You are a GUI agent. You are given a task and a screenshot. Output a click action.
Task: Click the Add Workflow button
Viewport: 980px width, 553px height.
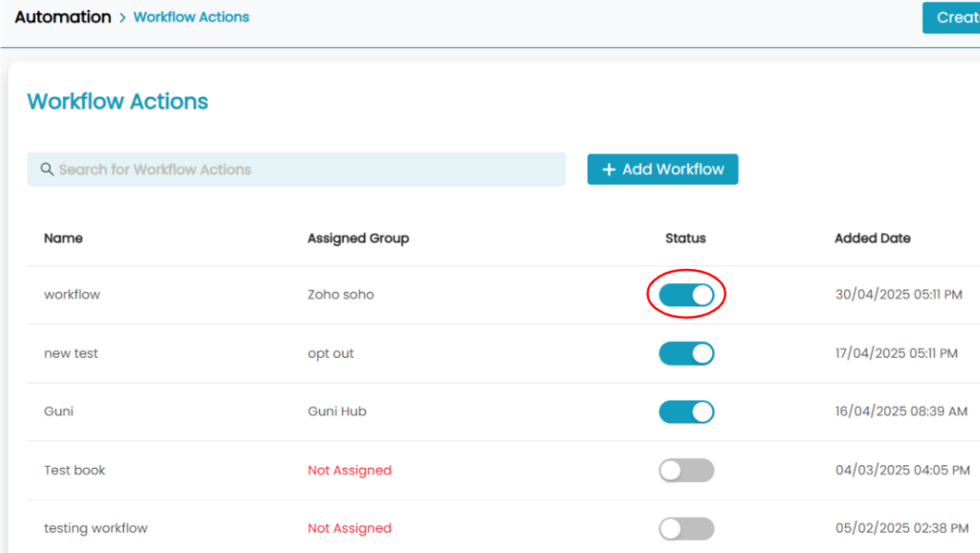click(662, 169)
